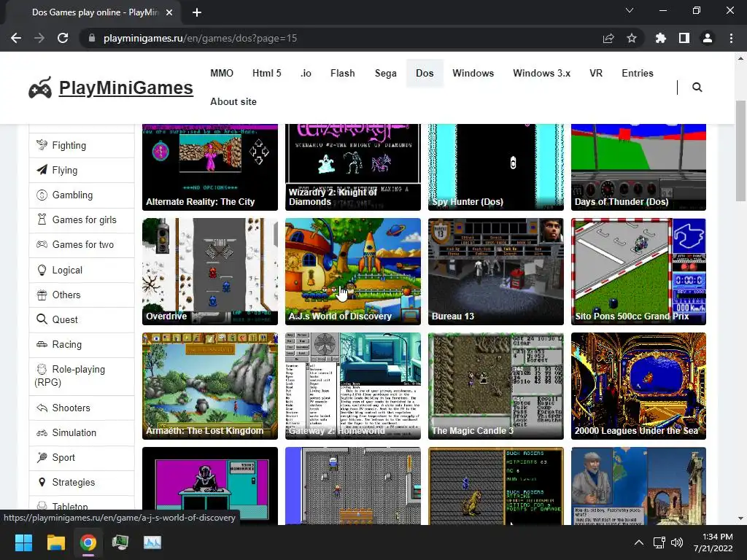
Task: Go back with the browser back arrow
Action: [16, 38]
